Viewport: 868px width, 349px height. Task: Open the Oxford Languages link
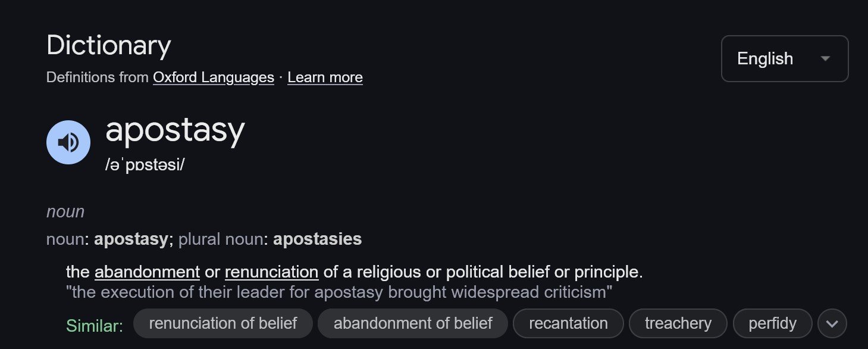213,77
